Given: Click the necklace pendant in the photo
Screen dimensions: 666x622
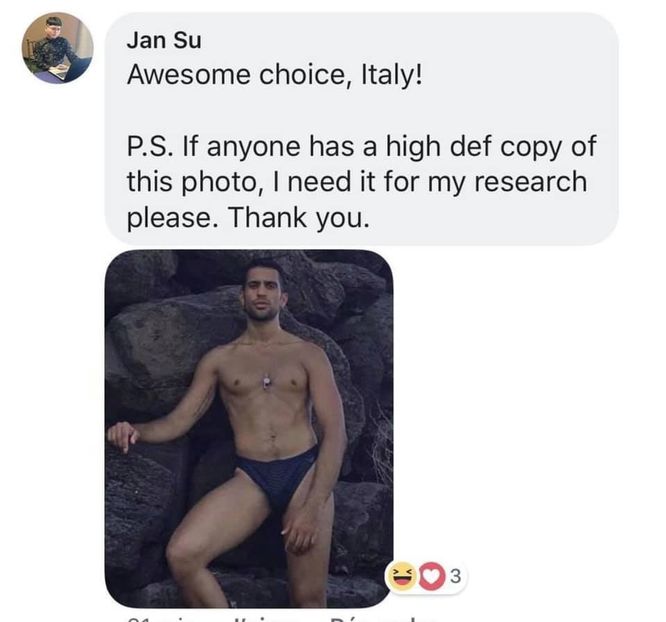Looking at the screenshot, I should pyautogui.click(x=266, y=382).
